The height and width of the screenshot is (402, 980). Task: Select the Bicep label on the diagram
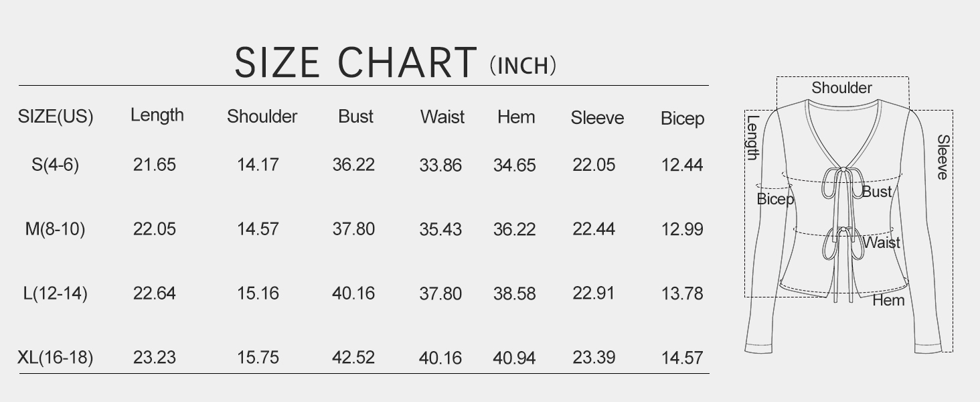775,199
